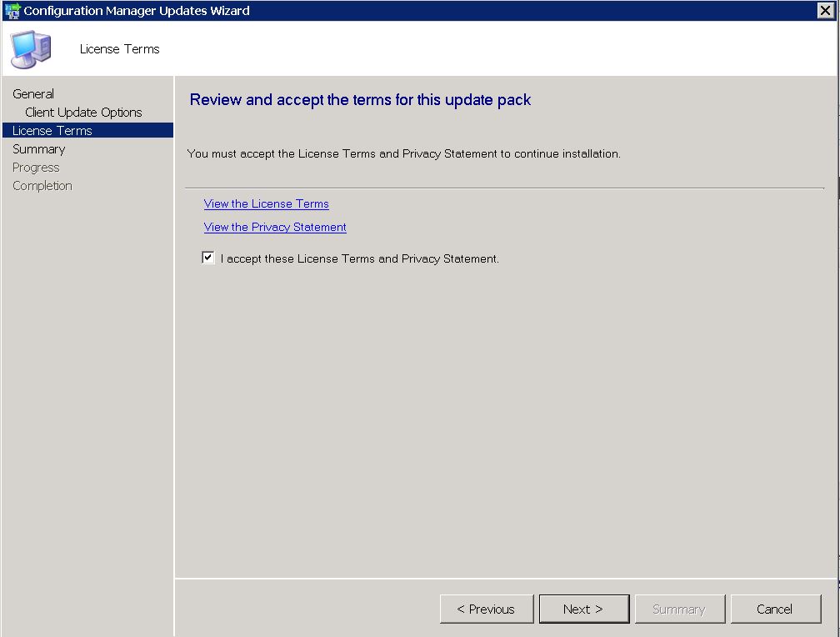Click the Configuration Manager Updates Wizard title text
840x637 pixels.
click(x=137, y=11)
